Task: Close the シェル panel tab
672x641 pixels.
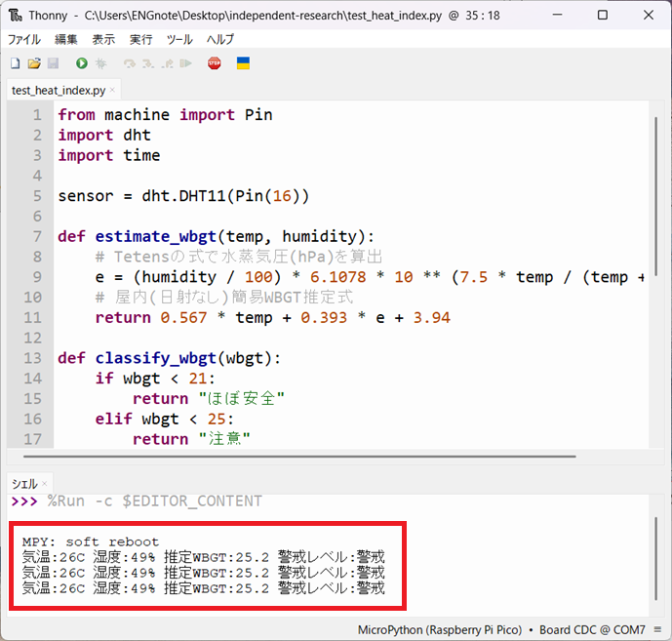Action: (x=45, y=484)
